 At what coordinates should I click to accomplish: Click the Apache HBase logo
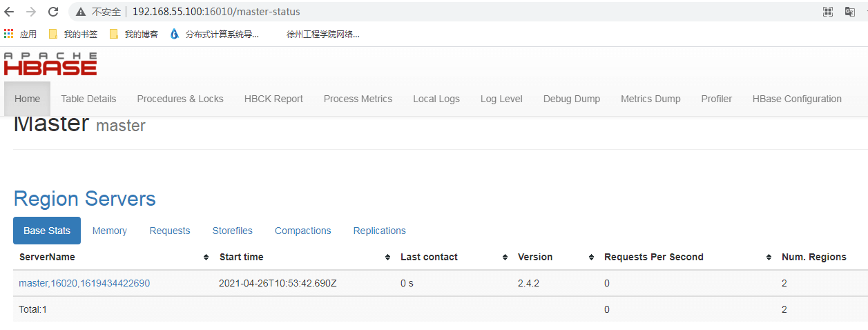(50, 64)
